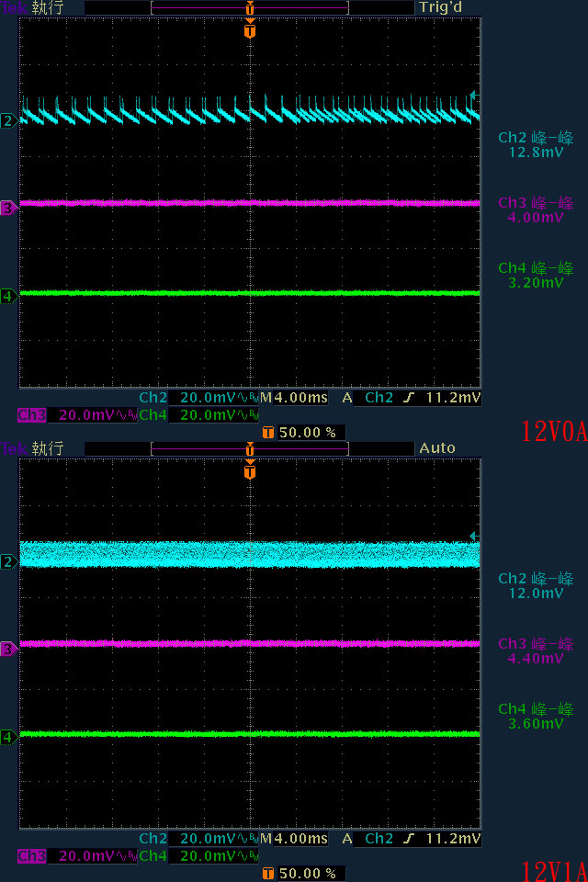Click the M 4.00ms timebase readout in 12V1A capture
Screen dimensions: 588x882
pos(294,839)
